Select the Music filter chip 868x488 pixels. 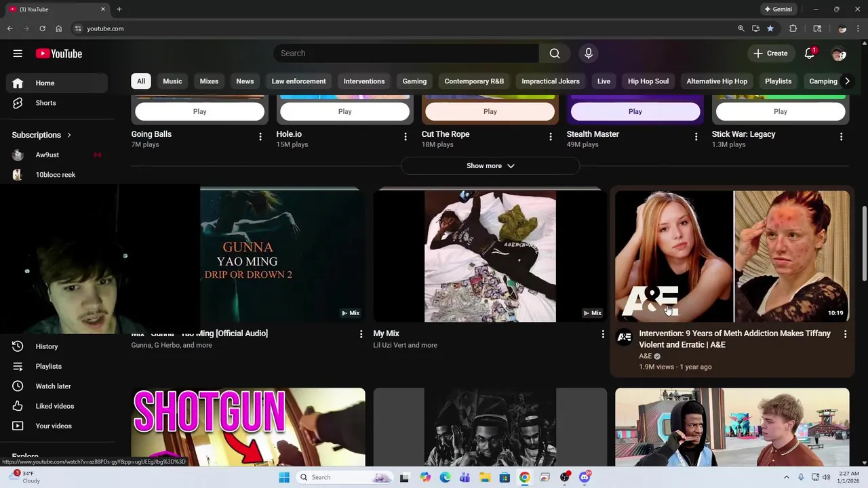coord(172,81)
